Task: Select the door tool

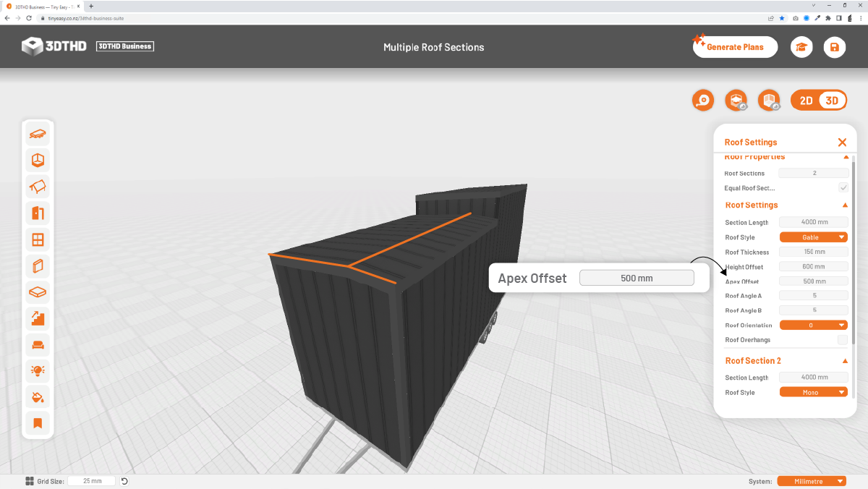Action: (x=38, y=213)
